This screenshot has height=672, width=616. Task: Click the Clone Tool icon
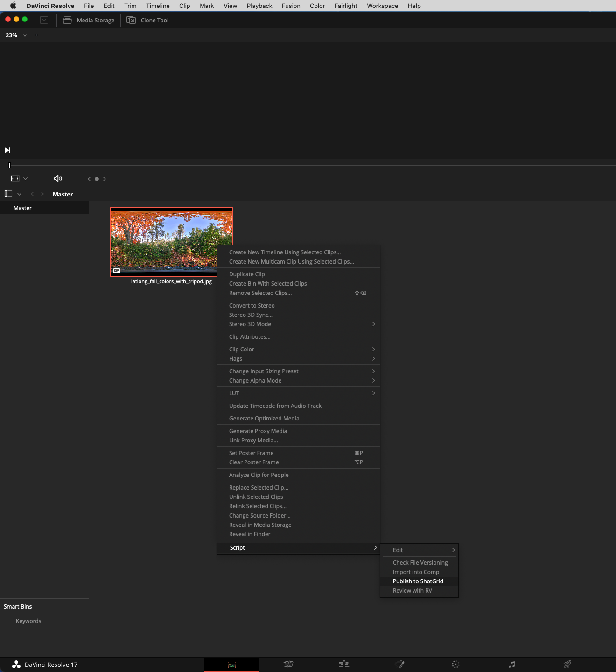coord(131,20)
